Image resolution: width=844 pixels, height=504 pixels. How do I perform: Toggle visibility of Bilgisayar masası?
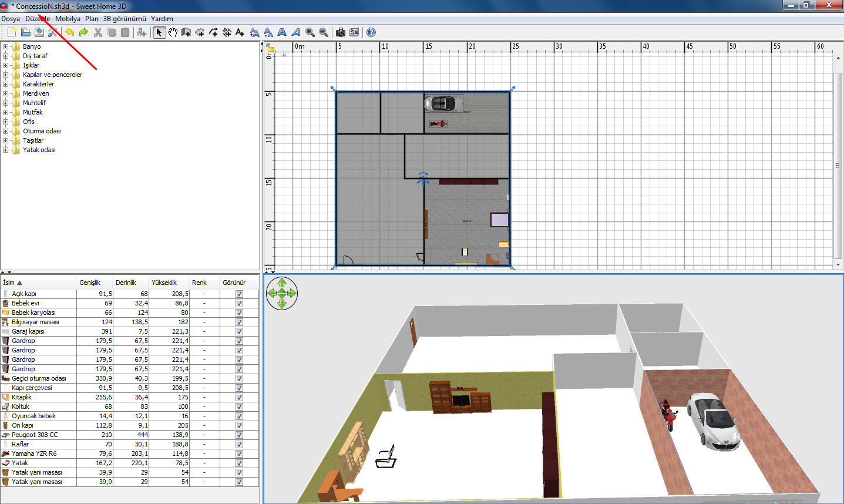pos(239,322)
